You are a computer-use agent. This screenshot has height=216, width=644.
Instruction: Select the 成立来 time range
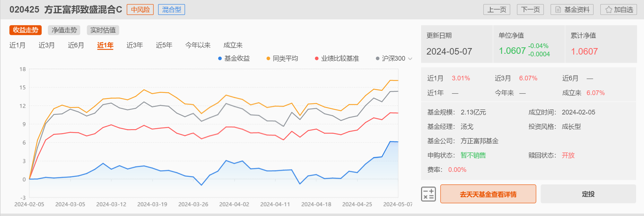pyautogui.click(x=233, y=45)
